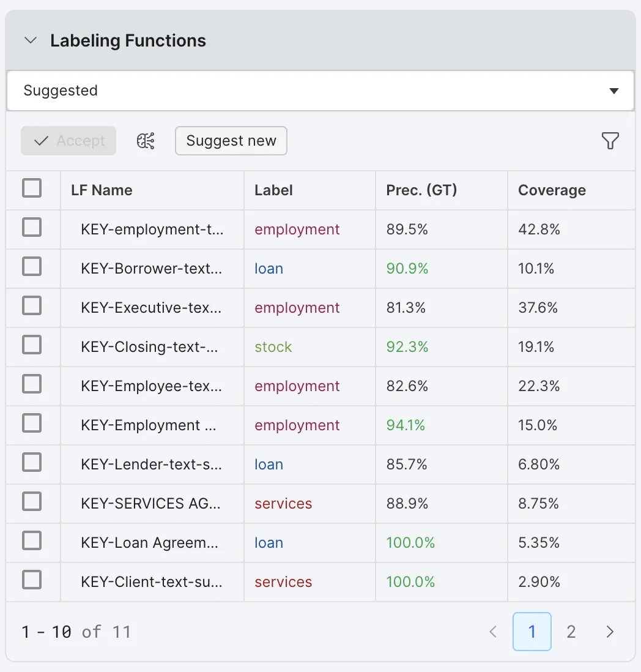Click the Accept button

click(69, 141)
